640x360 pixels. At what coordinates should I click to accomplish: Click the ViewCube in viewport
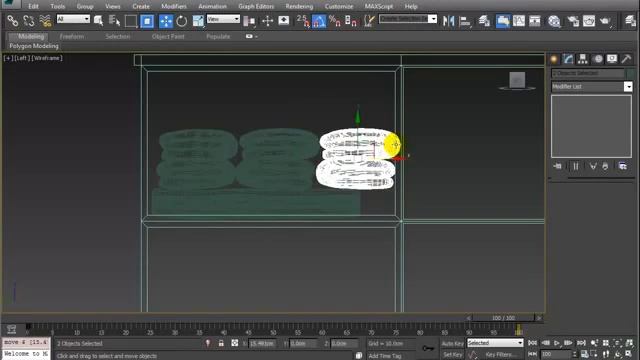tap(517, 80)
